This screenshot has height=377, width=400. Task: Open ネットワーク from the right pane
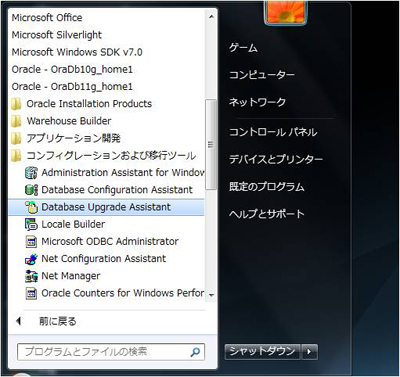click(x=257, y=102)
